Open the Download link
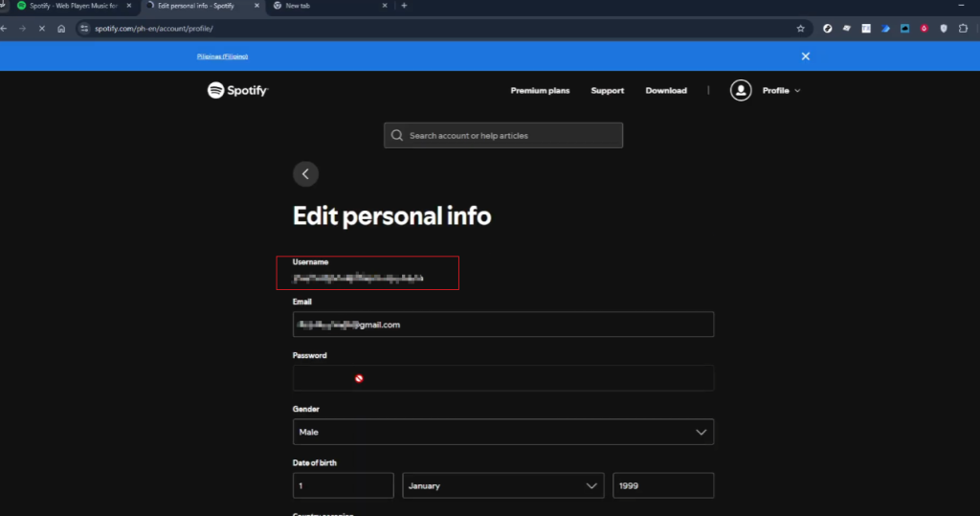Screen dimensions: 980x516 pos(666,91)
